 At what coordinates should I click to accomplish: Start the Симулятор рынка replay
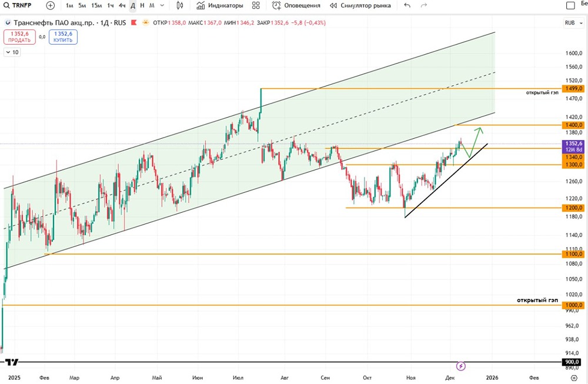pyautogui.click(x=360, y=6)
